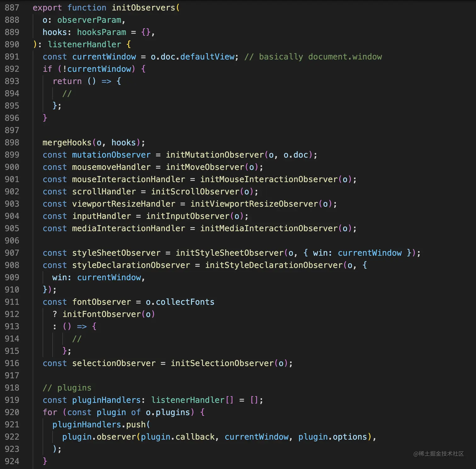Click the return keyword on line 893

click(x=67, y=81)
